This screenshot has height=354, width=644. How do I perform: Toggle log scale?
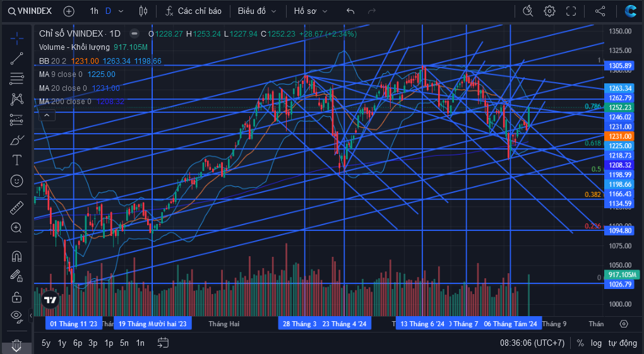[597, 343]
